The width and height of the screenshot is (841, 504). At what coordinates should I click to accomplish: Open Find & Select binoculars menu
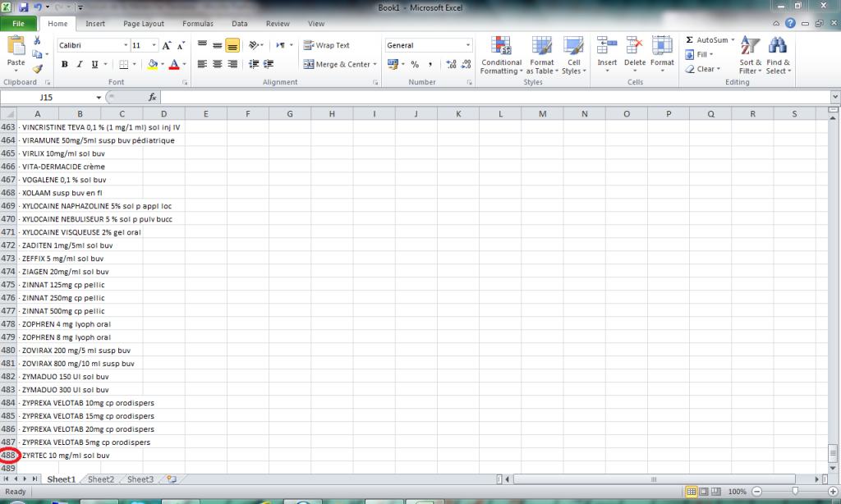click(x=778, y=55)
